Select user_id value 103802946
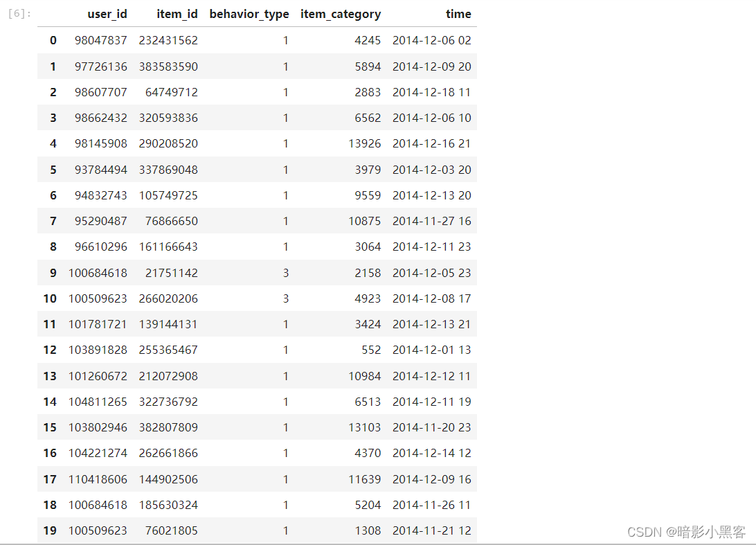Screen dimensions: 756x545 98,427
